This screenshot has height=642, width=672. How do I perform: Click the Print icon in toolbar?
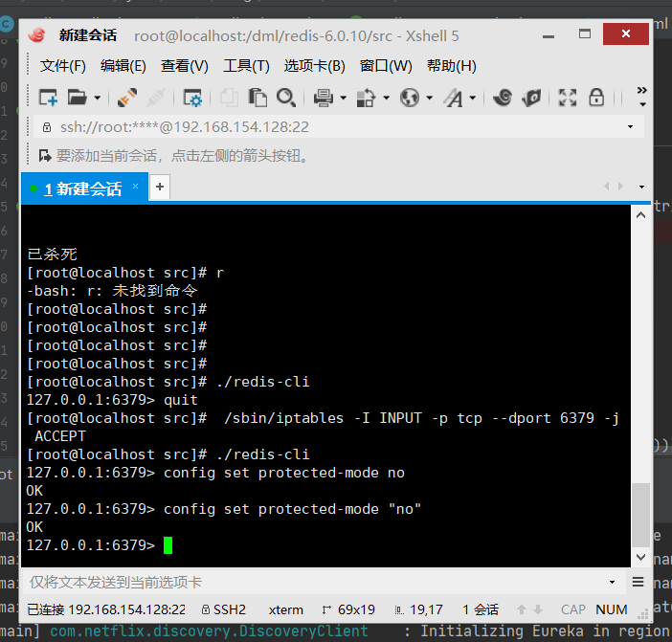[x=323, y=98]
